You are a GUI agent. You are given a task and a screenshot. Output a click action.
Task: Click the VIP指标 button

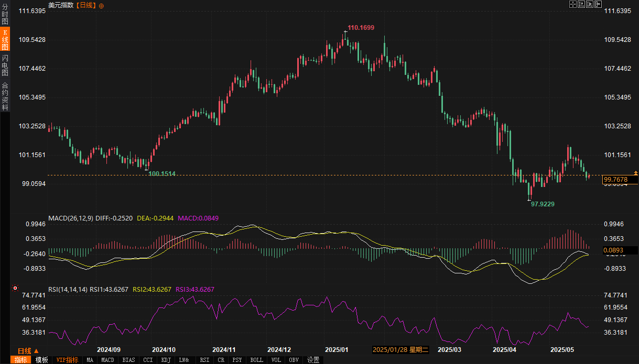click(x=67, y=360)
